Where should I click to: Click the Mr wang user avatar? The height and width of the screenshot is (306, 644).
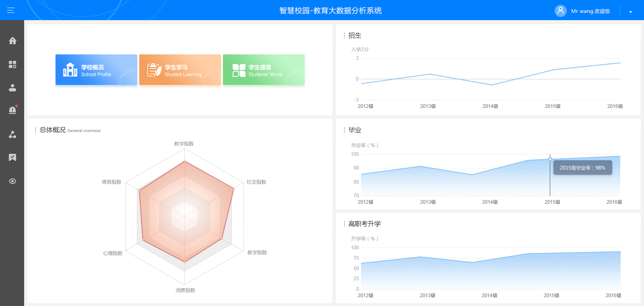[x=560, y=11]
